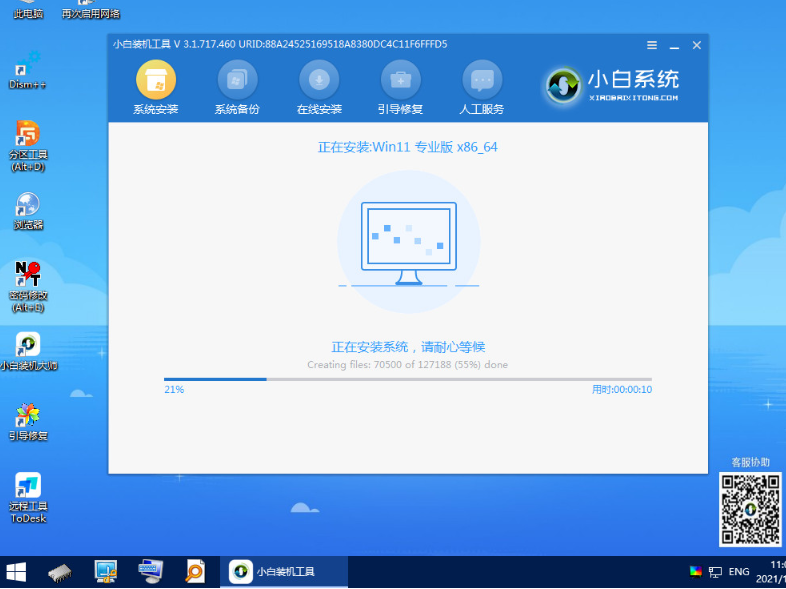Image resolution: width=786 pixels, height=589 pixels.
Task: Launch 远程工具 ToDesk shortcut
Action: pyautogui.click(x=27, y=495)
